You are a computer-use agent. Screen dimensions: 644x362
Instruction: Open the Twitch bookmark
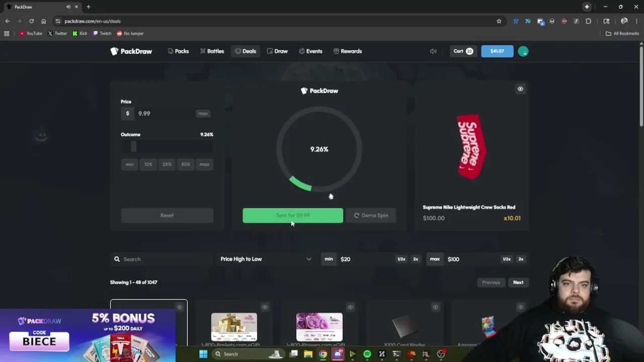(x=102, y=34)
